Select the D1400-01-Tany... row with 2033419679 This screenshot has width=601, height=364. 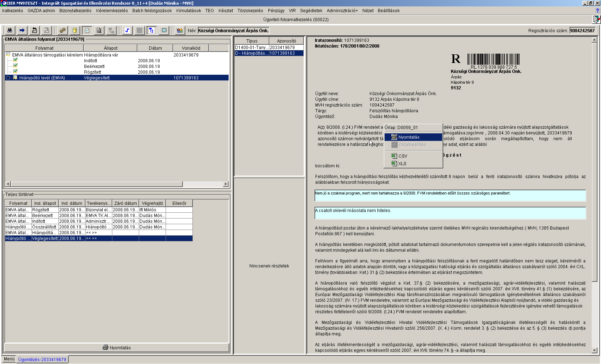269,47
